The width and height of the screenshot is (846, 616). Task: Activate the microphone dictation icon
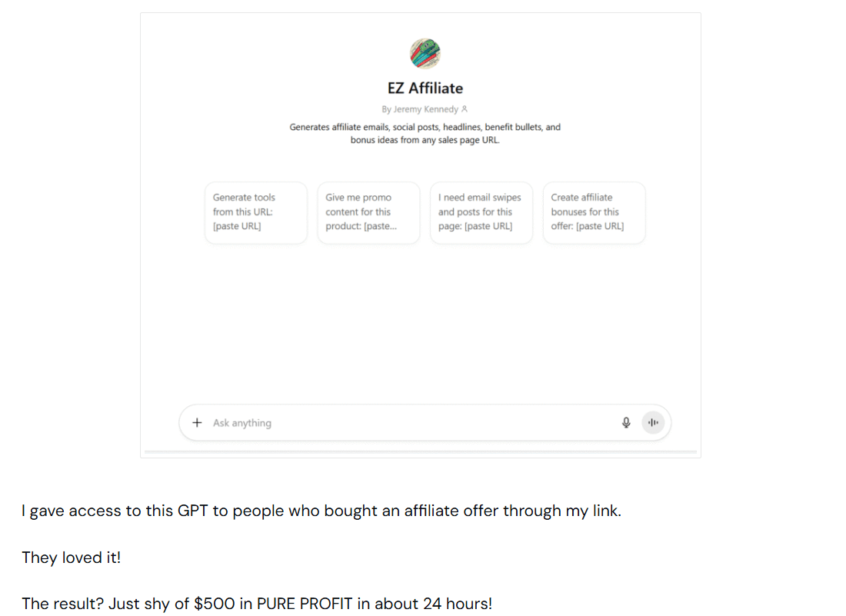[x=626, y=422]
